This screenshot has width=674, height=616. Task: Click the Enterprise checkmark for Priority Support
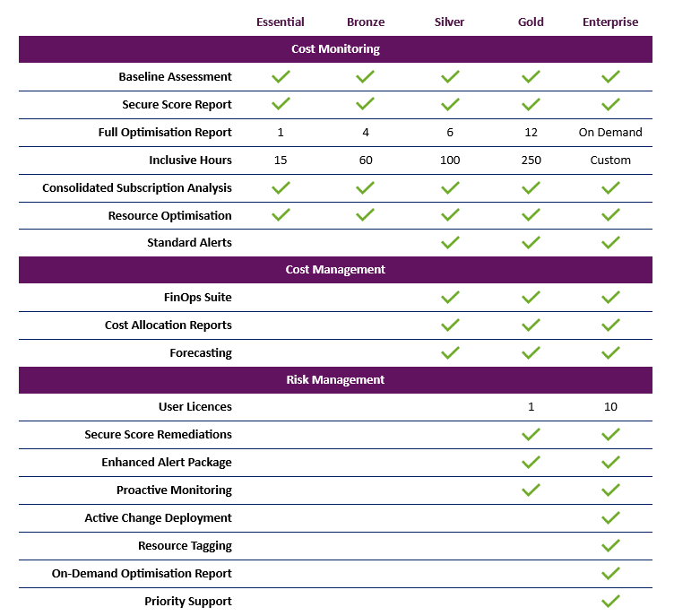[610, 602]
